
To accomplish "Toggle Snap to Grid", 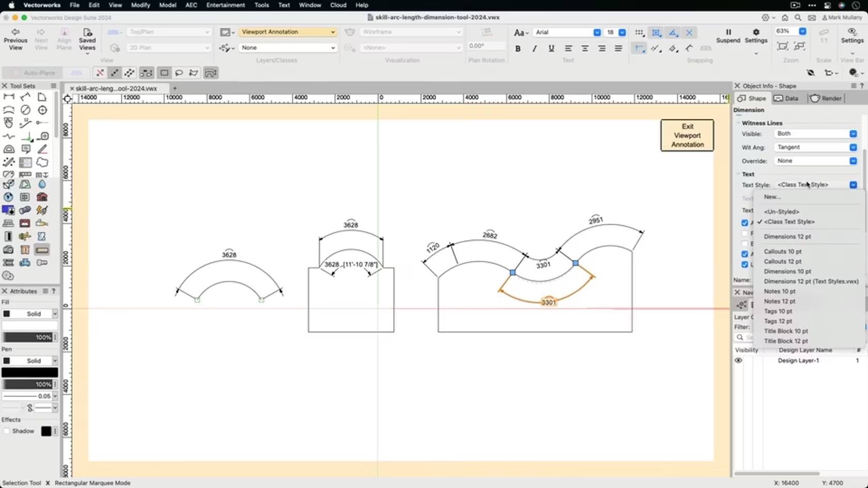I will (639, 32).
